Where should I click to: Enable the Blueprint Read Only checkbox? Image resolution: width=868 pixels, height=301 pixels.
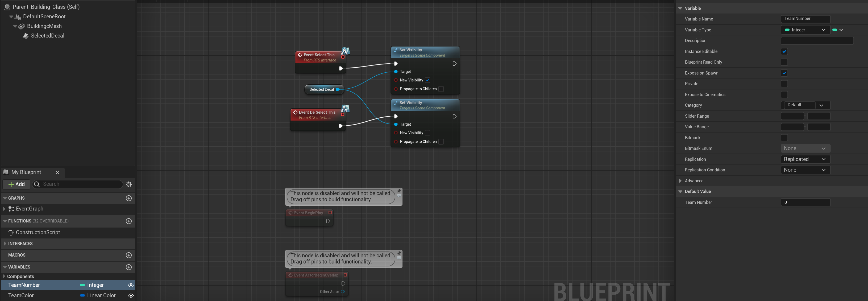[784, 62]
